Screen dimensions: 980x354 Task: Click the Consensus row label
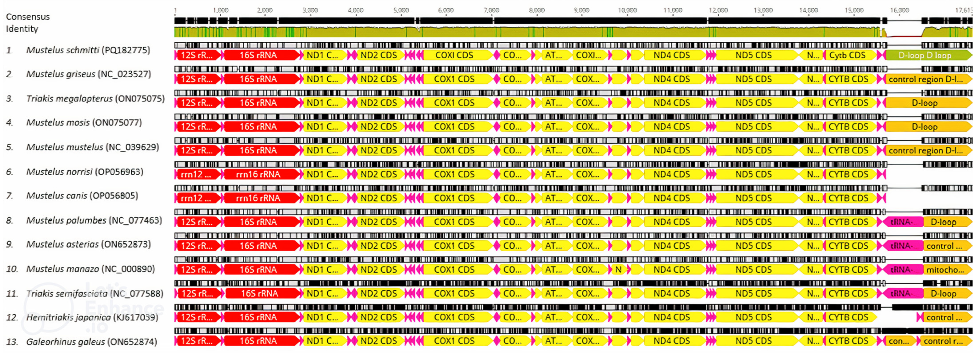coord(28,17)
